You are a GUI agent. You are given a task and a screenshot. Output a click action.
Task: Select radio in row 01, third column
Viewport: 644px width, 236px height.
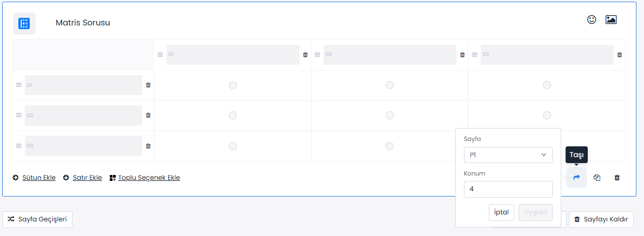coord(547,85)
